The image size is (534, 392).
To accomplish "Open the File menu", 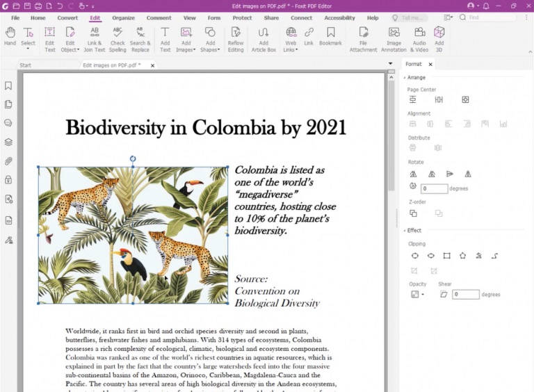I will point(15,17).
